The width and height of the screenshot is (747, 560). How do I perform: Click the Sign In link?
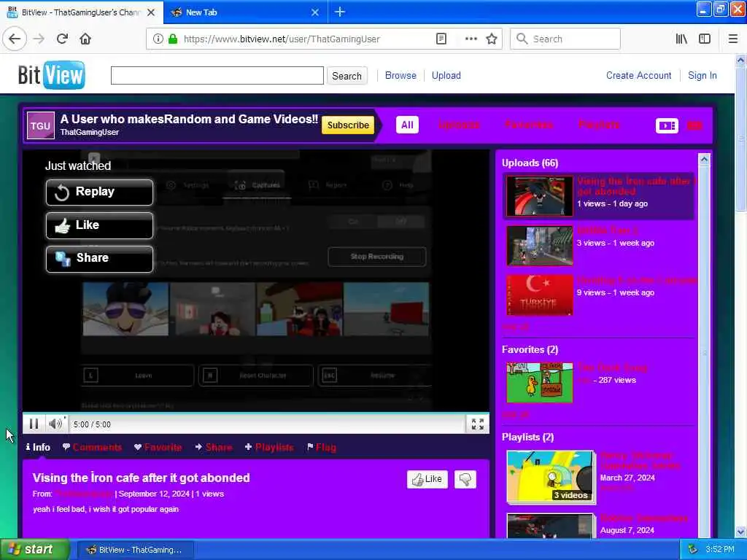pos(703,75)
